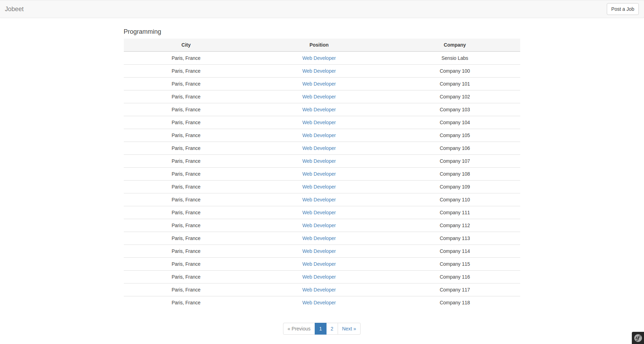
Task: Go to pagination page 2
Action: pyautogui.click(x=332, y=329)
